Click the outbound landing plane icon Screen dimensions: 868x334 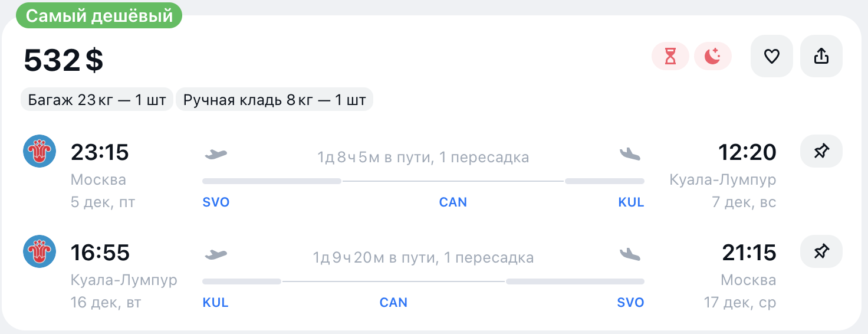click(630, 155)
